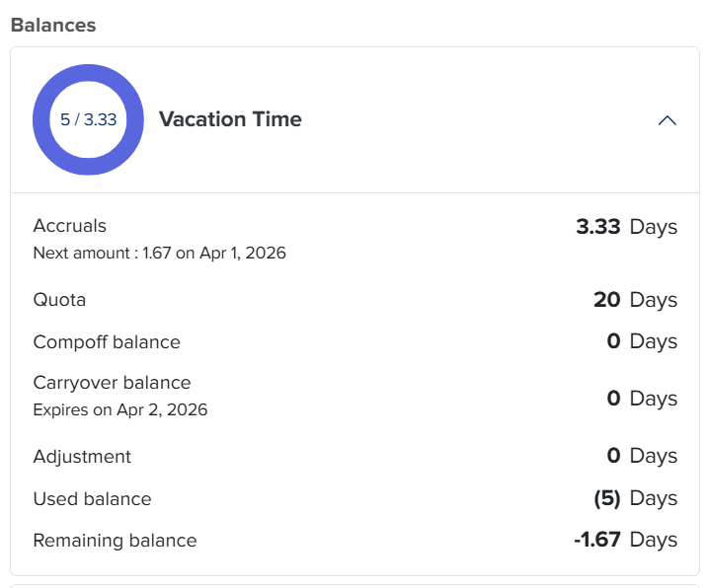Click the -1.67 Days remaining balance value

pos(625,540)
